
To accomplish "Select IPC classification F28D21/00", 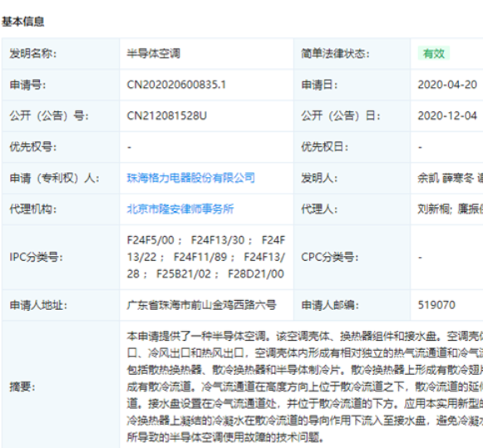I will coord(256,274).
